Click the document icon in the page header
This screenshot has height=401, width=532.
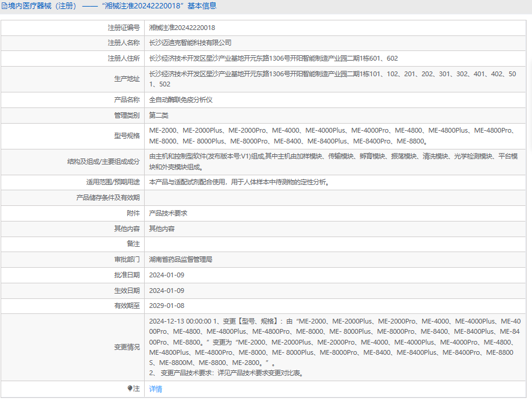pyautogui.click(x=4, y=6)
